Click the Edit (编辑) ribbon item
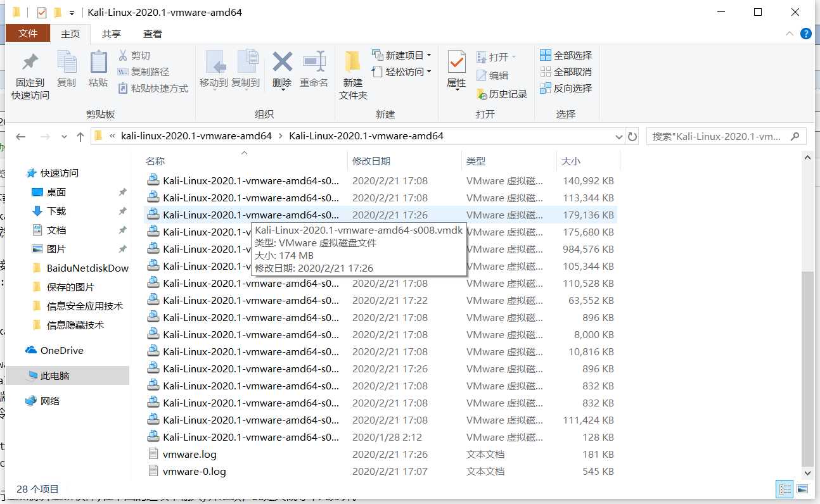This screenshot has height=504, width=820. (492, 75)
